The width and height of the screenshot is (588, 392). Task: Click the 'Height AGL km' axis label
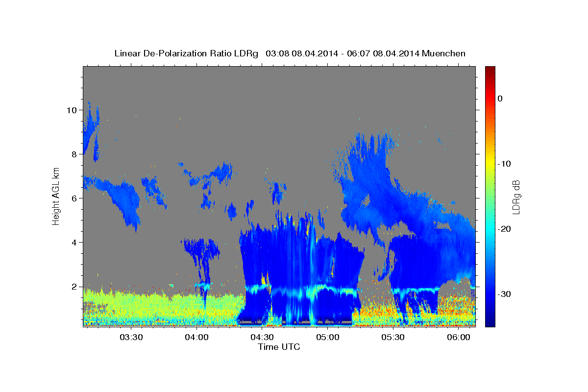coord(56,196)
